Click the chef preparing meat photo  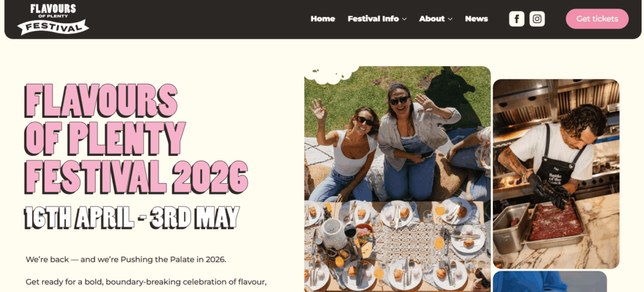coord(556,174)
